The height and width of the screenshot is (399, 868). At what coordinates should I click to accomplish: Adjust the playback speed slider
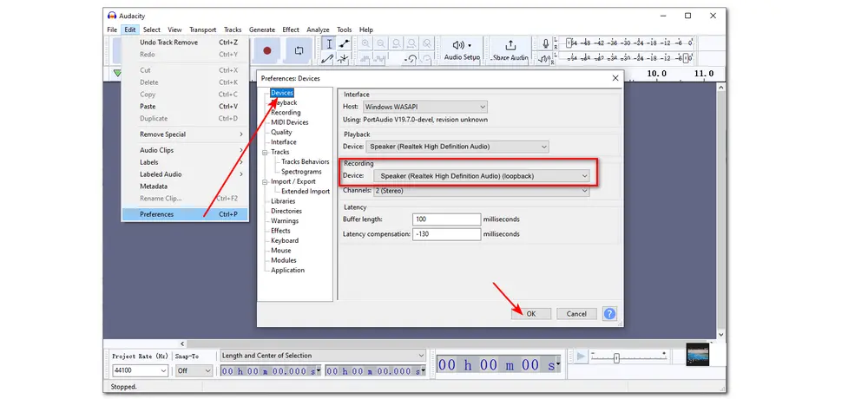tap(615, 357)
